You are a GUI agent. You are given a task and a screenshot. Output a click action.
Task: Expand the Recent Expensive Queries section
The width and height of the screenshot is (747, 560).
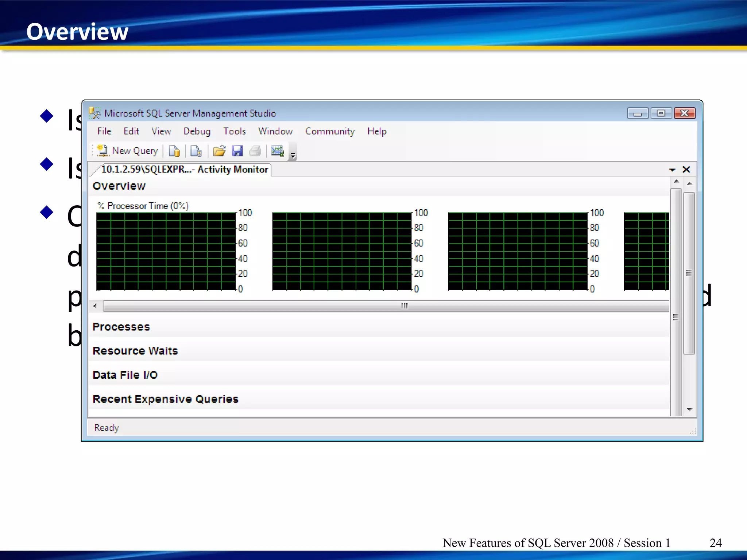(379, 399)
